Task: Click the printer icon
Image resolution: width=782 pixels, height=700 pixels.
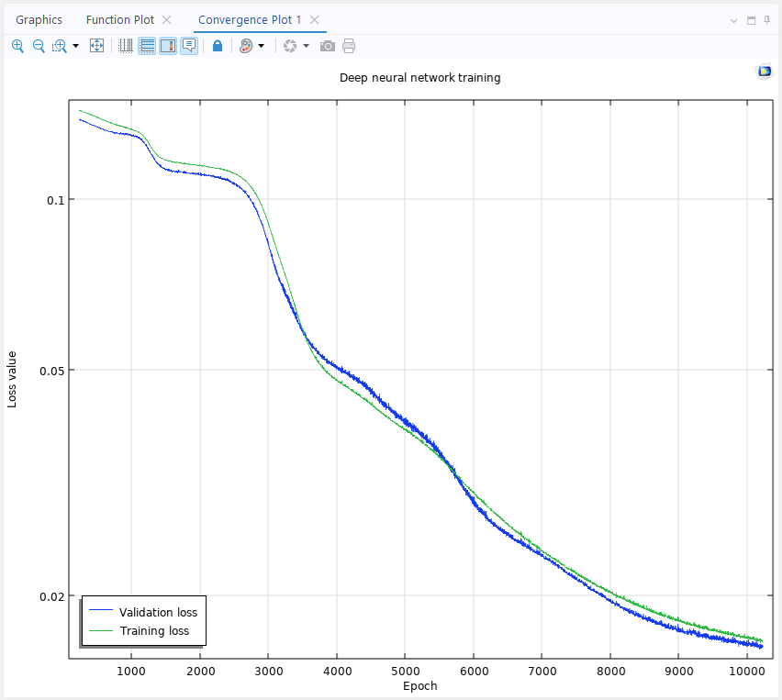Action: [349, 46]
